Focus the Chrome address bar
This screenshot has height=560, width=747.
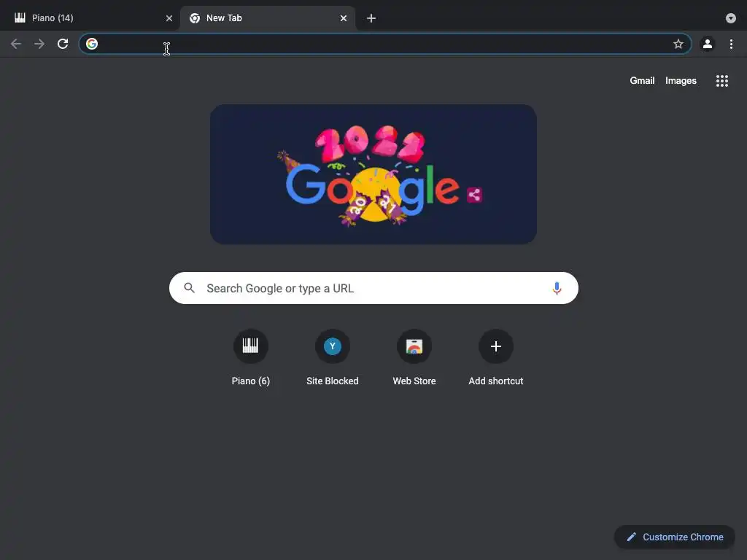tap(385, 44)
